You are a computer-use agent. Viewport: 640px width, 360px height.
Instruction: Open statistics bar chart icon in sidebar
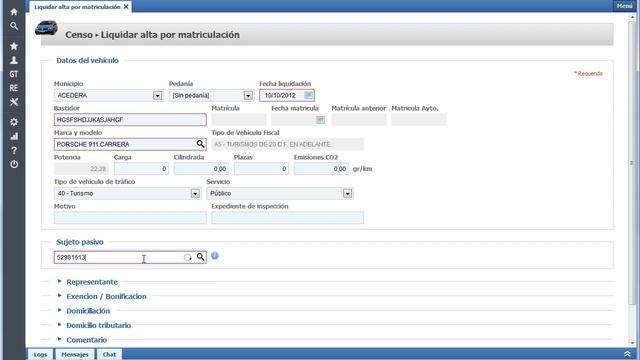[x=14, y=136]
